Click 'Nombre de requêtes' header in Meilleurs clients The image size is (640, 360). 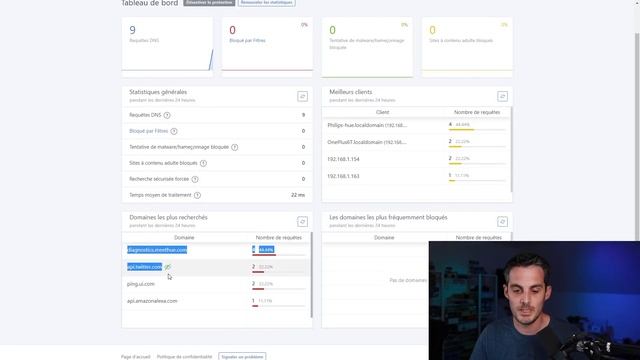pos(477,112)
